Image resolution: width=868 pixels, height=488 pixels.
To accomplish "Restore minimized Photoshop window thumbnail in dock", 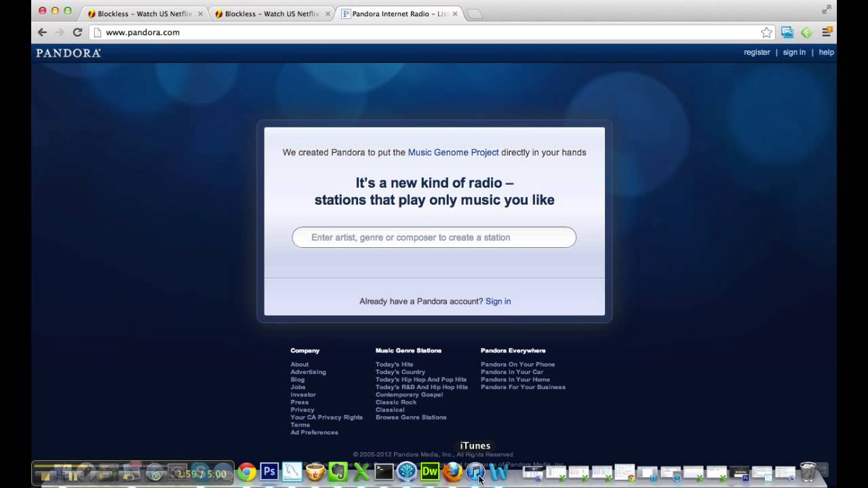I will click(740, 473).
